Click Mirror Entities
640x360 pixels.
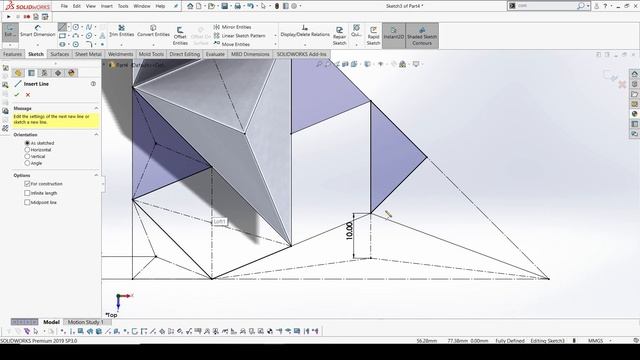point(233,27)
